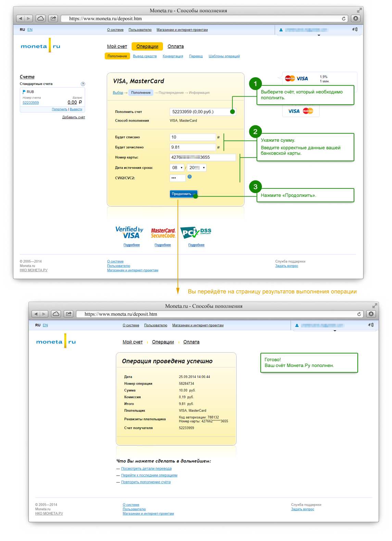392x541 pixels.
Task: Enter full screen in the deposit form window
Action: point(359,10)
